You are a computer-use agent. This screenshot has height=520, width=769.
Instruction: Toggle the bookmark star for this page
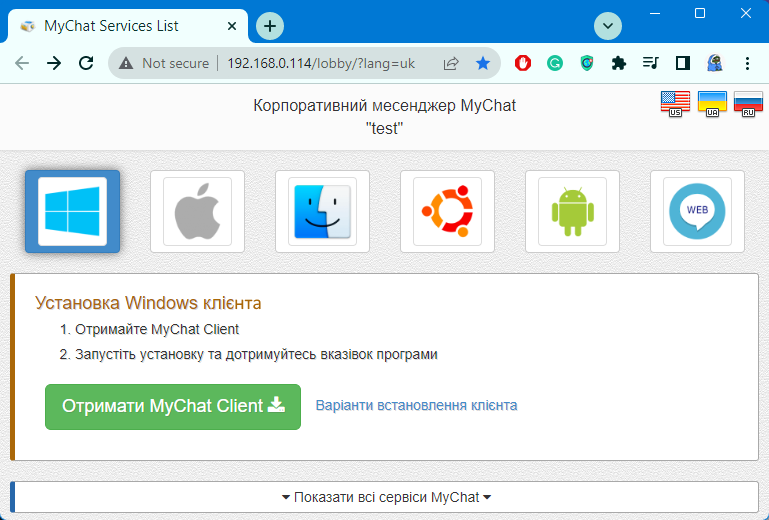coord(483,63)
